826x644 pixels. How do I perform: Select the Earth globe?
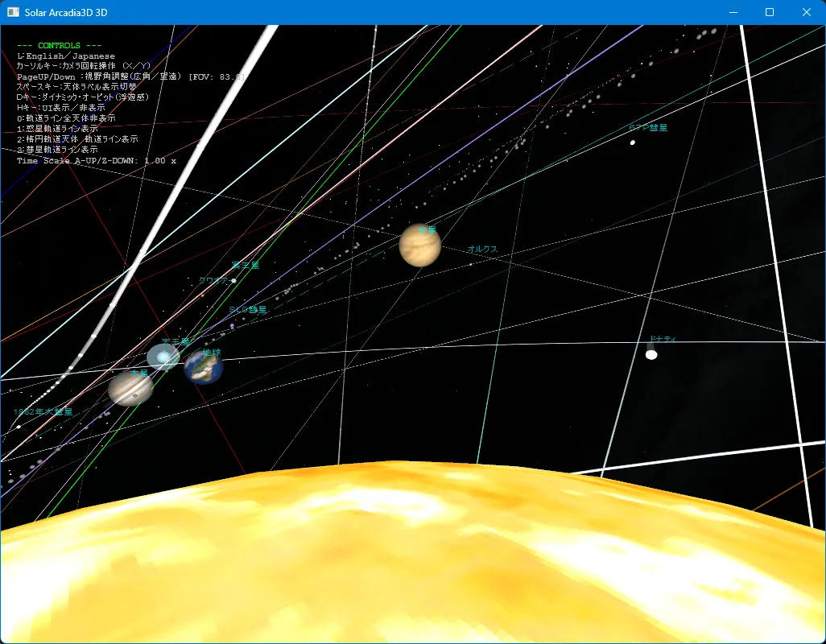[203, 367]
